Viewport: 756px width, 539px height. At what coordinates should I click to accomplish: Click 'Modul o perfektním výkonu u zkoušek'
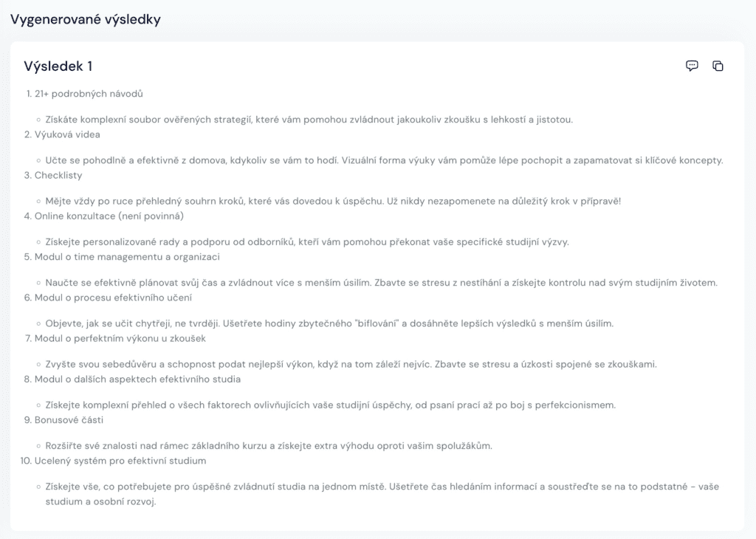120,338
